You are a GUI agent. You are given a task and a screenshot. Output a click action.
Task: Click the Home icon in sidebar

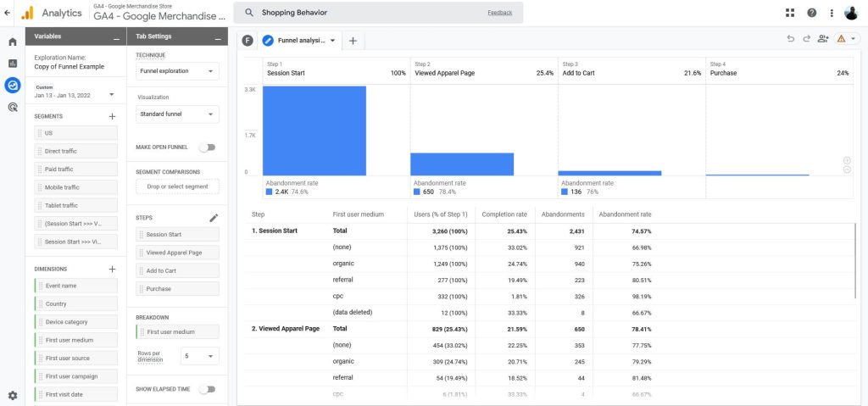pyautogui.click(x=12, y=42)
